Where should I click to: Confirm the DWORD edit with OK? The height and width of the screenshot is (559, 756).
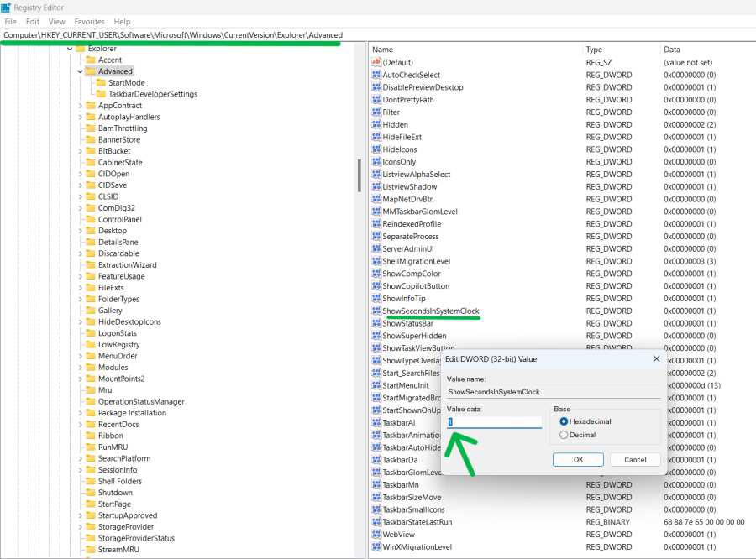(578, 460)
